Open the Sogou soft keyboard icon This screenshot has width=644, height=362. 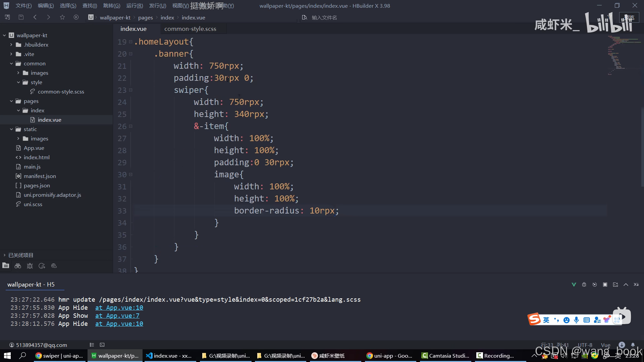pos(587,320)
